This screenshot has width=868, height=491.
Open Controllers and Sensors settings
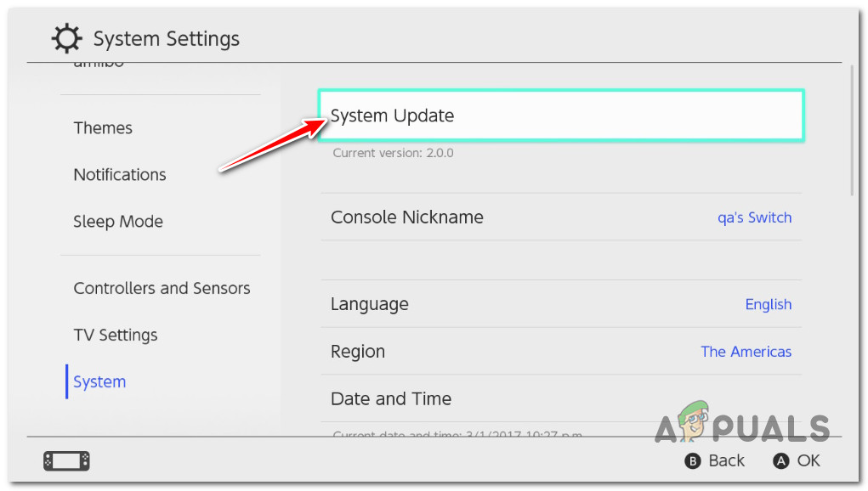pos(162,288)
